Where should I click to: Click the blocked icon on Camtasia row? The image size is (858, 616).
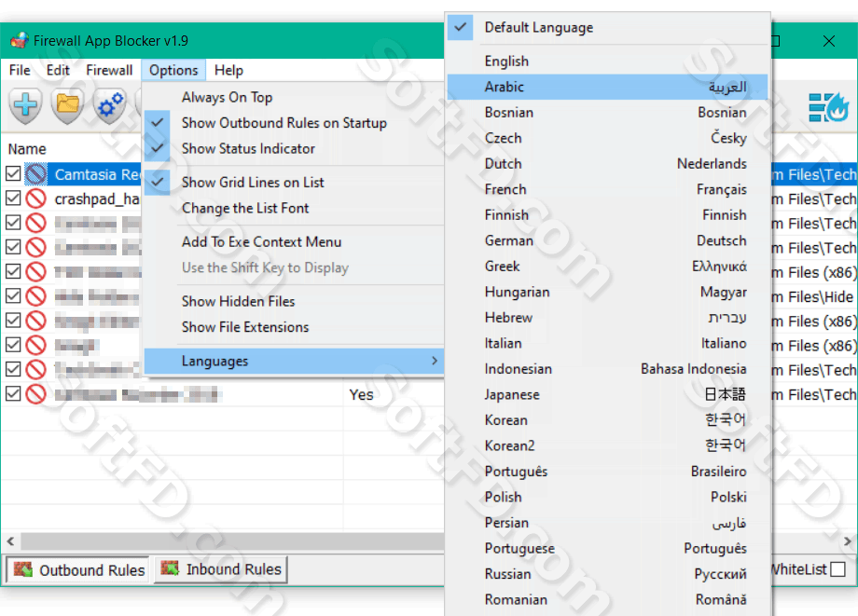[x=36, y=174]
